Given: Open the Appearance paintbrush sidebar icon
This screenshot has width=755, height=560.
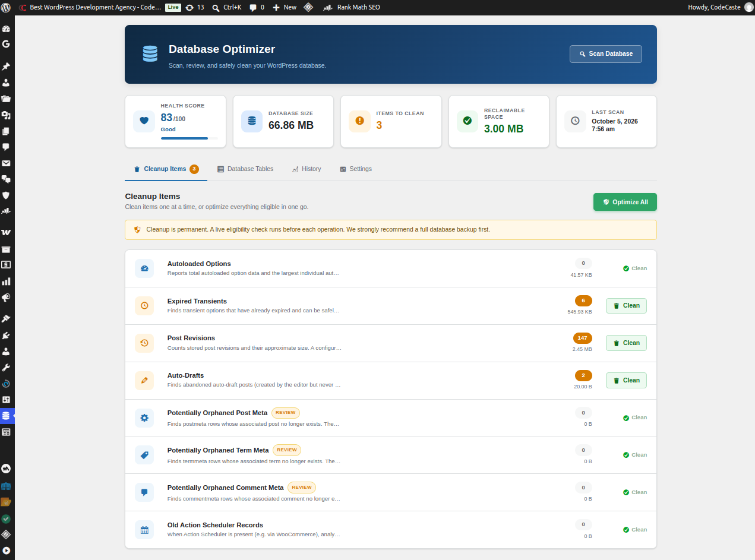Looking at the screenshot, I should pos(6,319).
